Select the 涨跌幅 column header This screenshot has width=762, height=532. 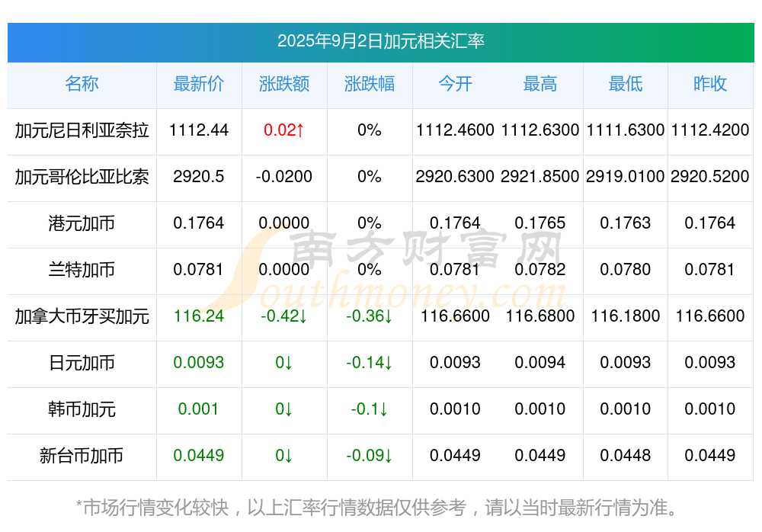pos(370,84)
